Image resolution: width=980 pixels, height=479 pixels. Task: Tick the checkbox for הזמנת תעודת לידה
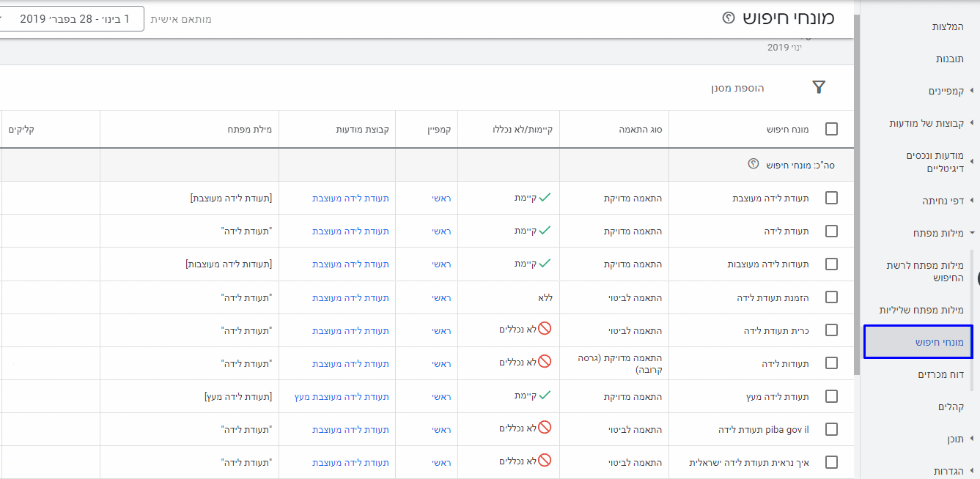(831, 297)
